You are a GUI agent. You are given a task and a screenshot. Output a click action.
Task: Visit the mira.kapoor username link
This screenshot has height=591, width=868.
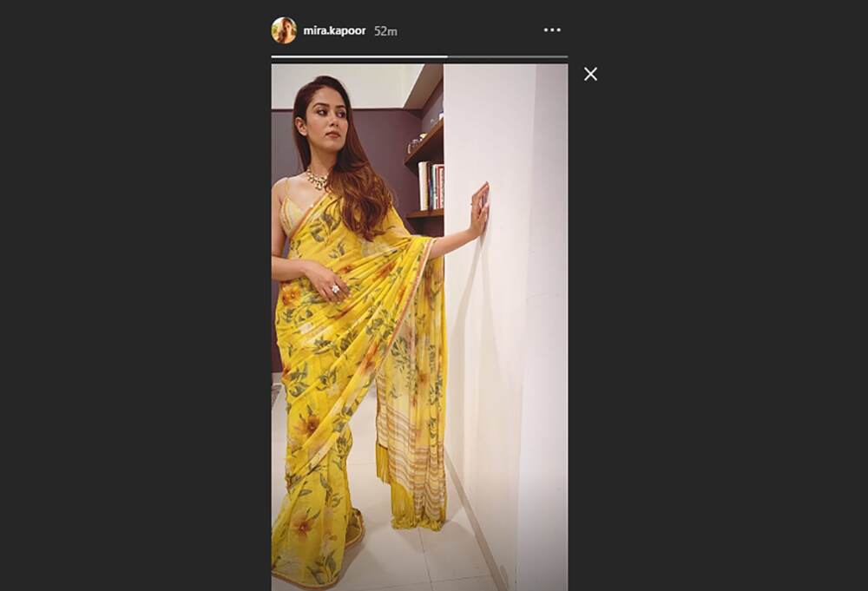[x=334, y=30]
